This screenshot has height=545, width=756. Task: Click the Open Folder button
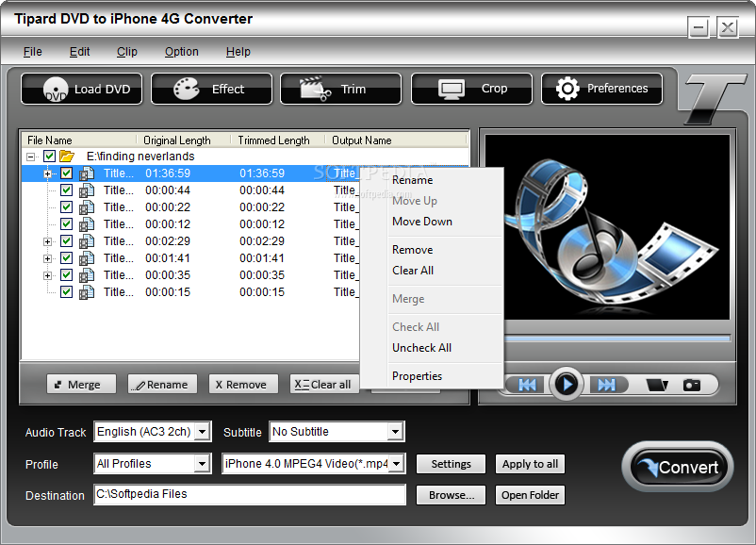click(530, 495)
